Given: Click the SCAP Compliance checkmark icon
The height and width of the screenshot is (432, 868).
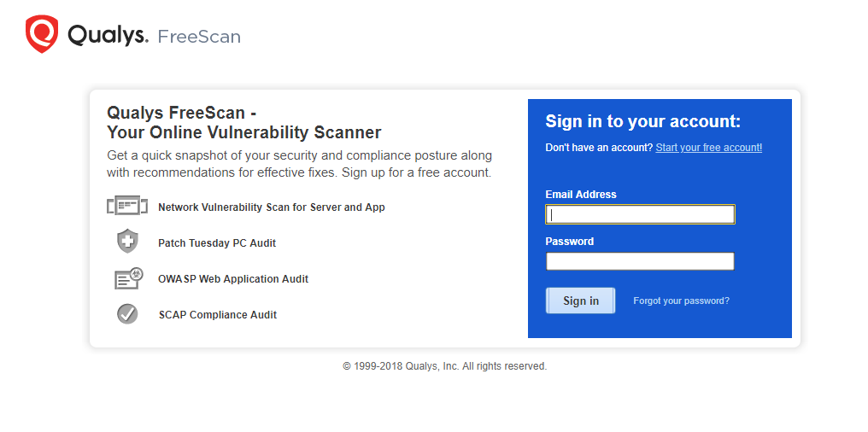Looking at the screenshot, I should 127,314.
